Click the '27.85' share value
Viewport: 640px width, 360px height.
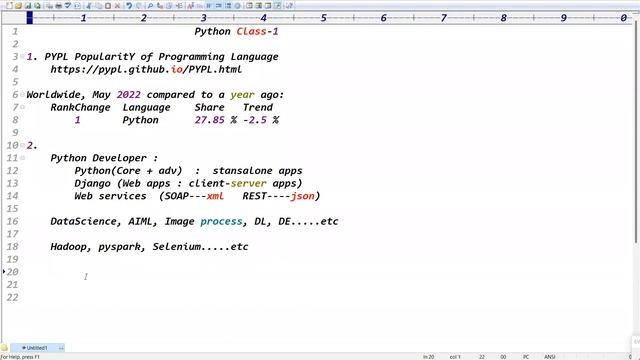click(209, 120)
